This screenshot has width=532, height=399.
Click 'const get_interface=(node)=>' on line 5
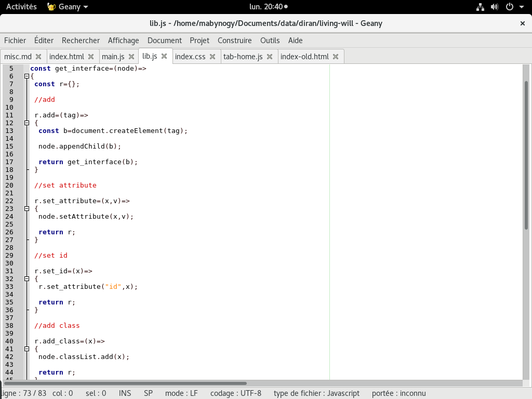tap(88, 69)
